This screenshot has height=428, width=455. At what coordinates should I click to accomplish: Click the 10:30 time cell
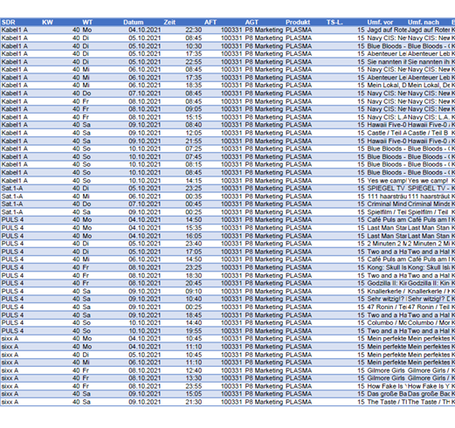point(194,46)
